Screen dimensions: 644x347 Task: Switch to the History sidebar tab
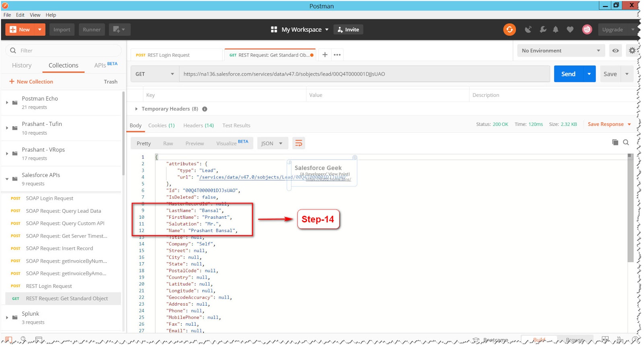coord(22,65)
